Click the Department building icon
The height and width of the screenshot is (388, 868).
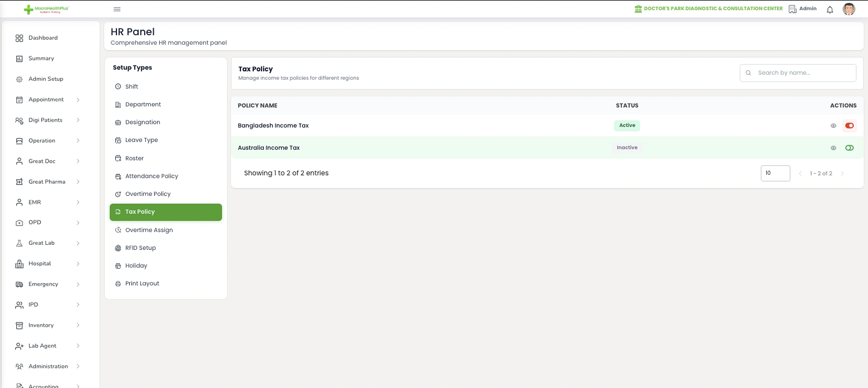click(x=118, y=105)
